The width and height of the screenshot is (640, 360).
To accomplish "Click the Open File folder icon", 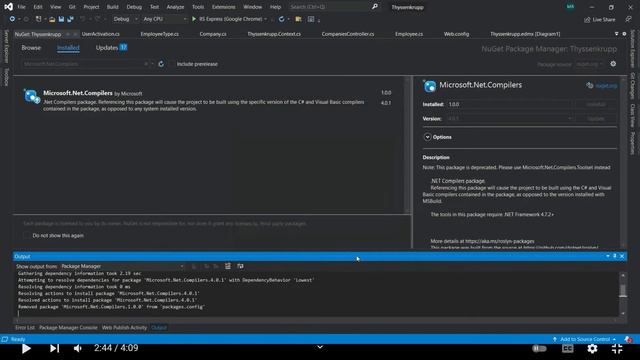I will coord(52,19).
